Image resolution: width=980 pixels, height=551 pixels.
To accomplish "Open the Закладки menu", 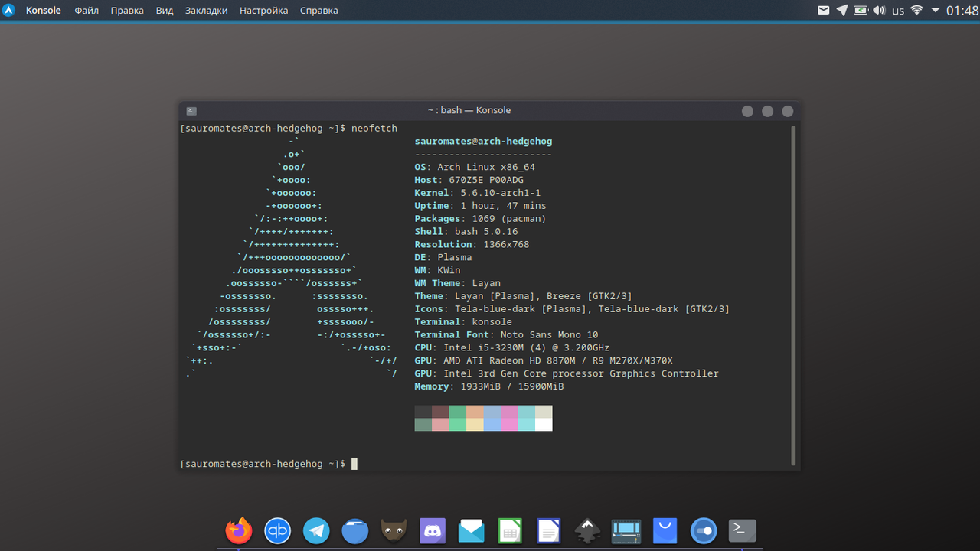I will click(206, 11).
